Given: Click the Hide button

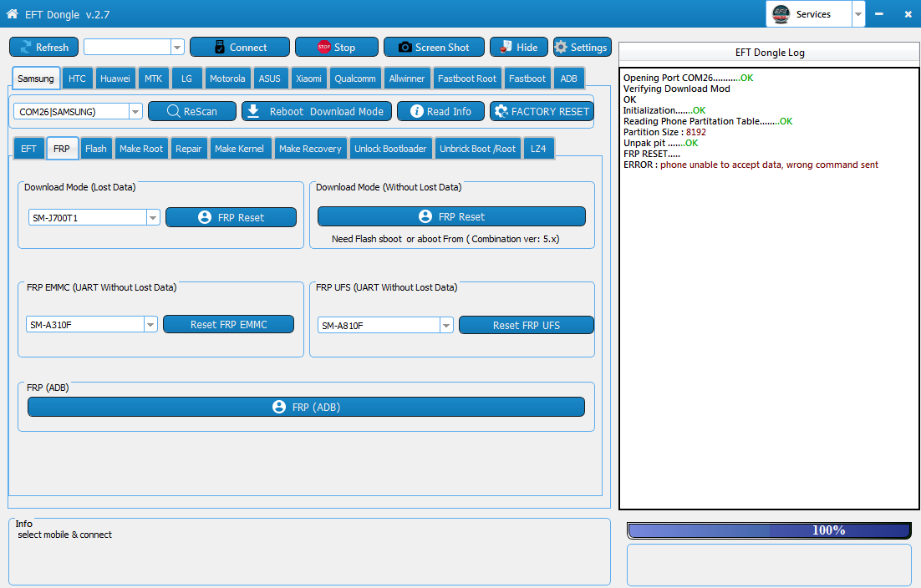Looking at the screenshot, I should coord(519,47).
